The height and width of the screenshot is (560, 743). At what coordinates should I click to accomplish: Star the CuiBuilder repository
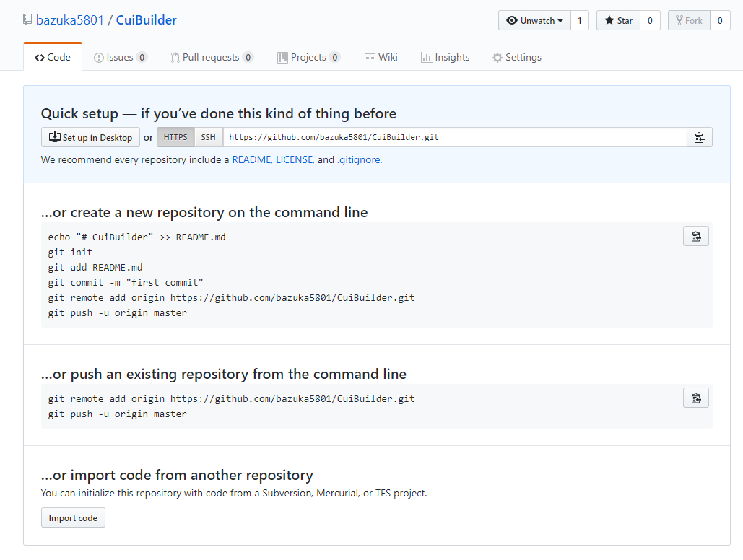pyautogui.click(x=618, y=20)
